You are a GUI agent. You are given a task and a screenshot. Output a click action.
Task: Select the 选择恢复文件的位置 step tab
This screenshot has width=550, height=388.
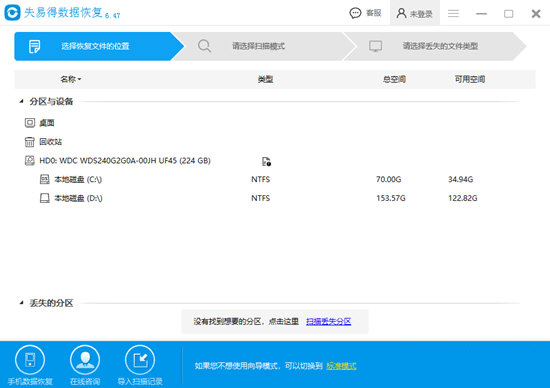[99, 46]
